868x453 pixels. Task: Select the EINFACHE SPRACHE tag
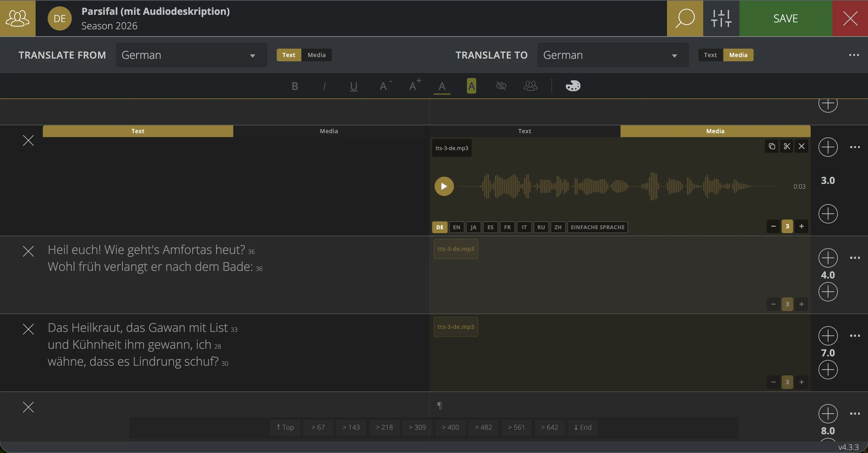597,227
